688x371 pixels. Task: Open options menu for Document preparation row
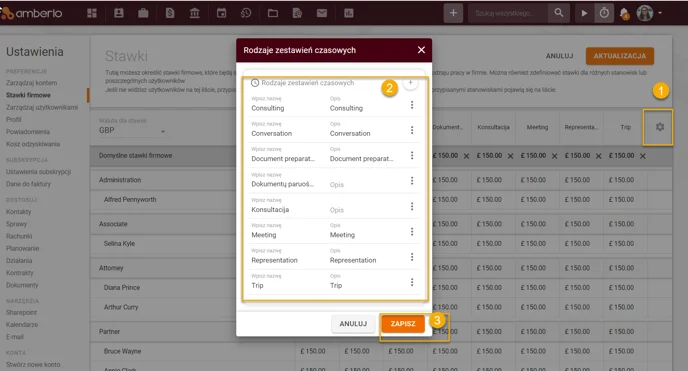tap(412, 156)
